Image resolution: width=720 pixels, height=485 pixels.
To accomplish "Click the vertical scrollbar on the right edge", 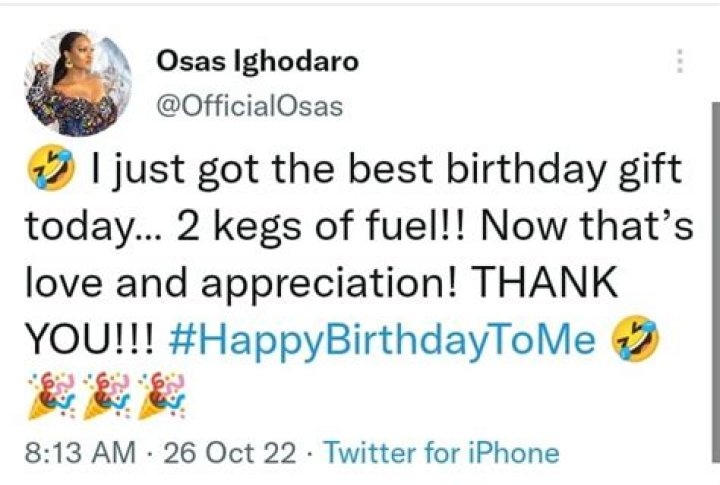I will (714, 280).
